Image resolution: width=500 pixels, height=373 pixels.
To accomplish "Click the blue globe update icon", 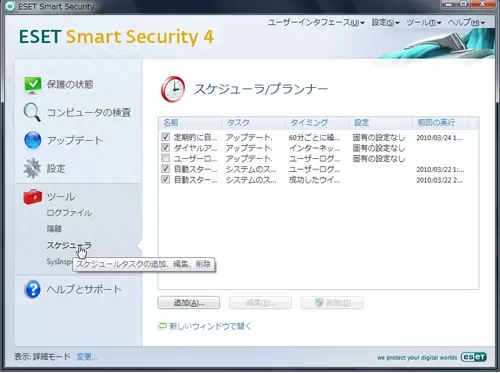I will coord(33,140).
